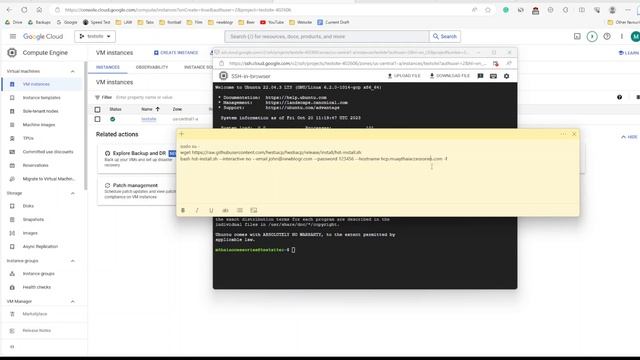Open SSH-in-browser settings gear
640x360 pixels.
coord(507,76)
